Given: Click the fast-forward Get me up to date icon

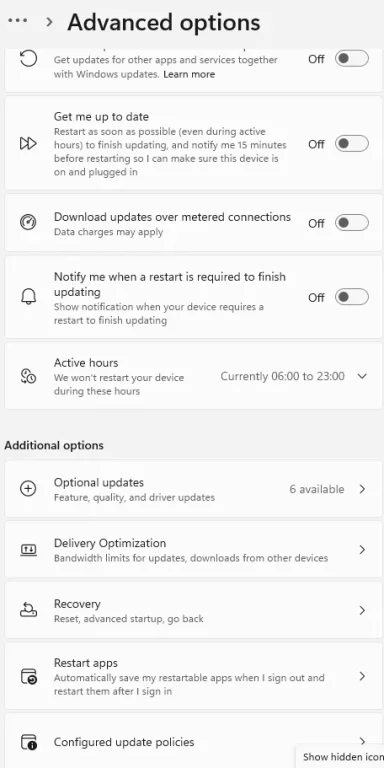Looking at the screenshot, I should point(28,144).
